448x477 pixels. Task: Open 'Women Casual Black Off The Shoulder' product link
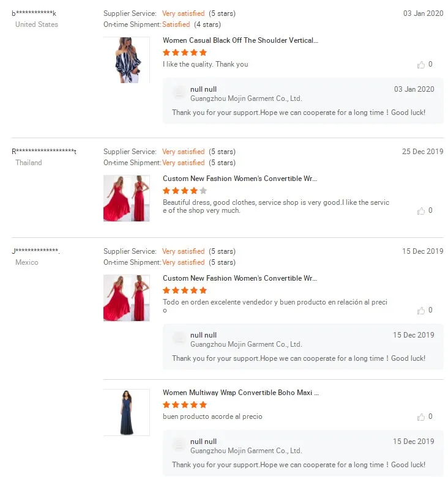(x=240, y=40)
